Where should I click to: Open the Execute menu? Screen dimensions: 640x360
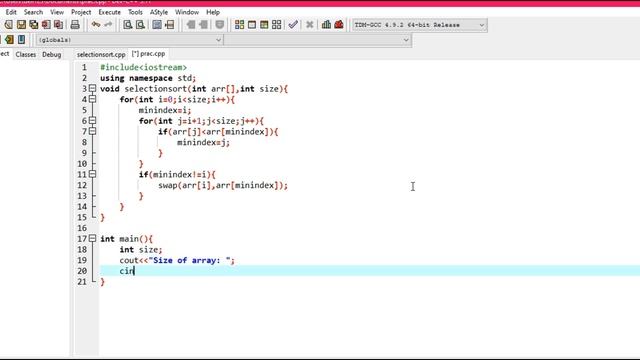pyautogui.click(x=109, y=12)
